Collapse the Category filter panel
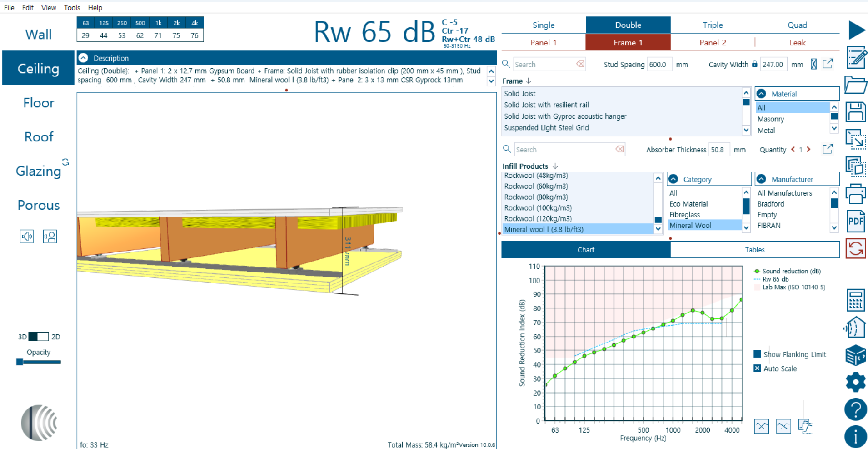This screenshot has height=449, width=868. (x=673, y=179)
